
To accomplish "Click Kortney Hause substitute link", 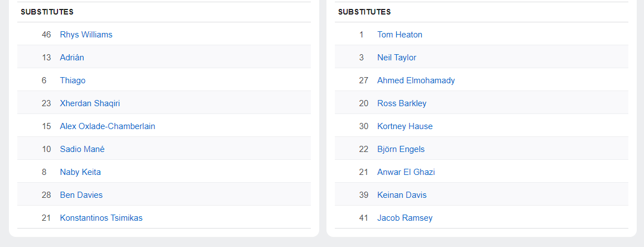I will tap(405, 126).
